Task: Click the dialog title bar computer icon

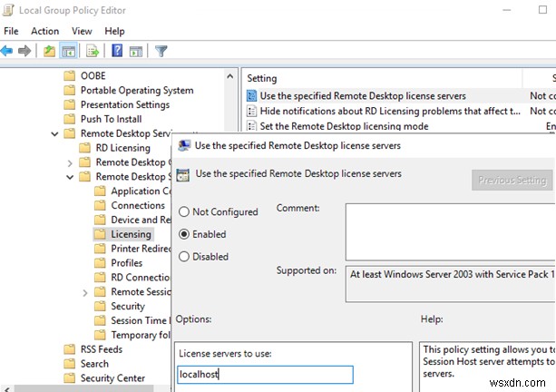Action: pyautogui.click(x=184, y=145)
